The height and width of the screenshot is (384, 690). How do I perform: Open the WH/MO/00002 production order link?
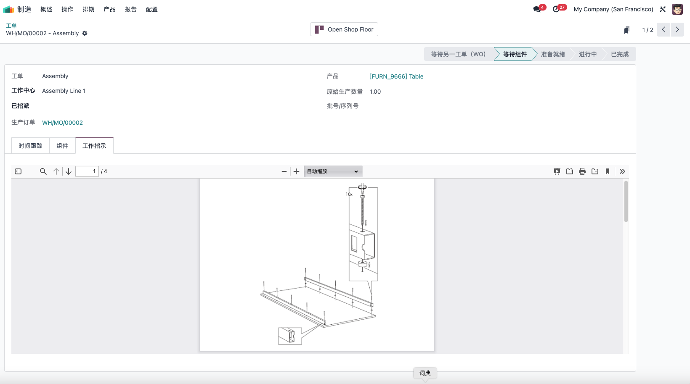[62, 123]
